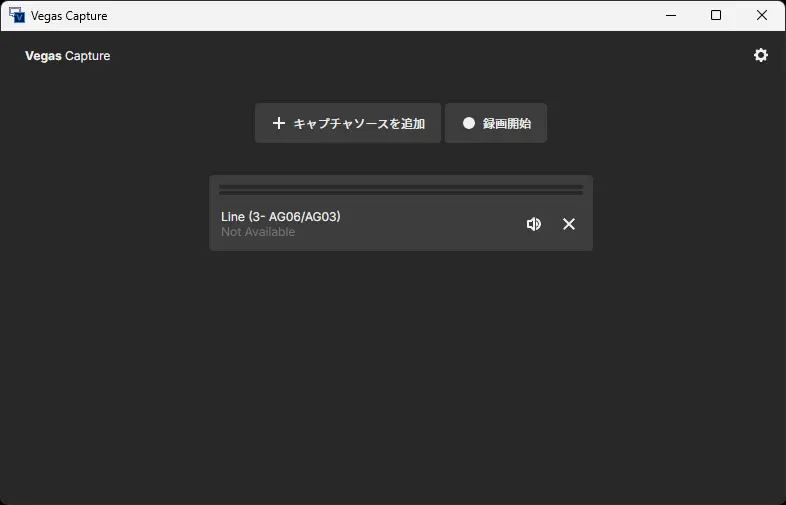Minimize the Vegas Capture window
The width and height of the screenshot is (786, 505).
[671, 16]
